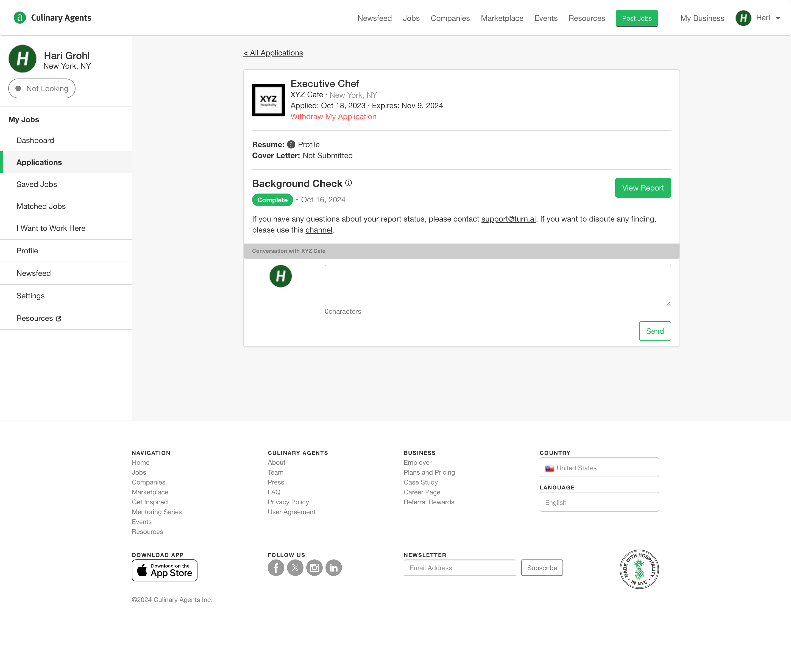Expand the Hari account dropdown arrow
The image size is (791, 672).
coord(778,18)
